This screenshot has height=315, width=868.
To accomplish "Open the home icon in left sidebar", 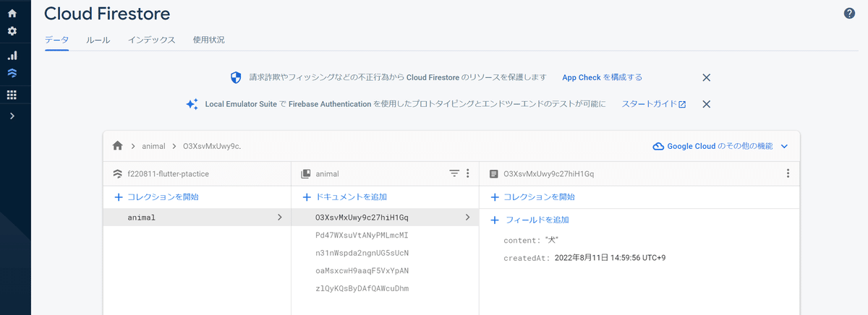I will [12, 13].
